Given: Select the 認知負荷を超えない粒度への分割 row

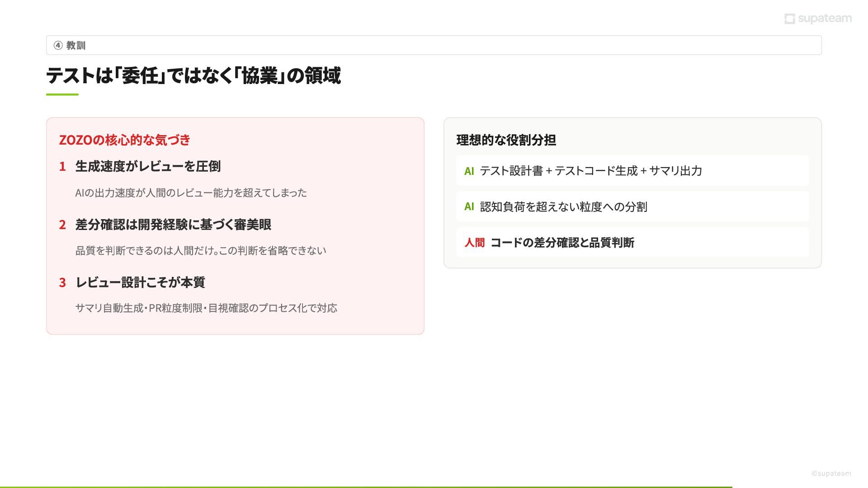Looking at the screenshot, I should (633, 207).
